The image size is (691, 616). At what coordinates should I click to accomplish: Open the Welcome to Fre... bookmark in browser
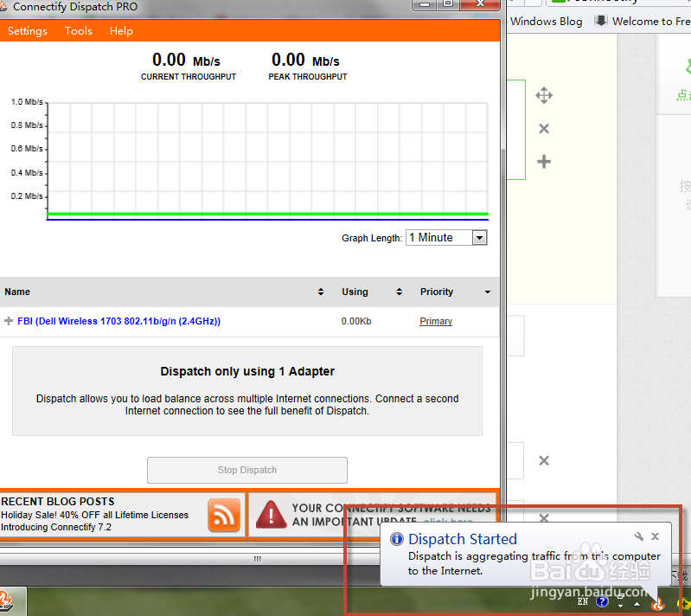pos(643,21)
